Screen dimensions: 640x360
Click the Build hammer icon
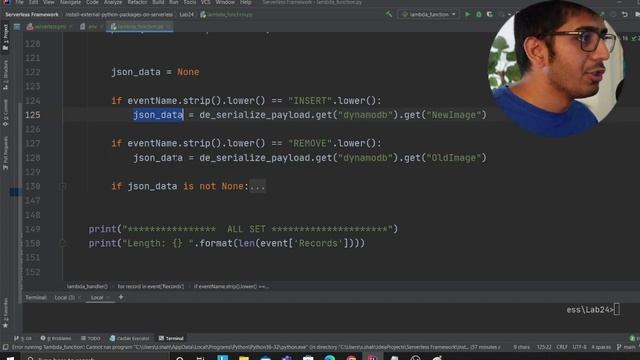(x=389, y=14)
